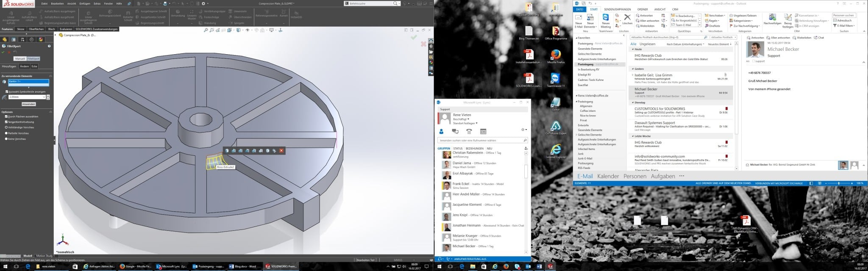Switch to Kalender in Outlook navigation
Image resolution: width=868 pixels, height=271 pixels.
pos(608,176)
